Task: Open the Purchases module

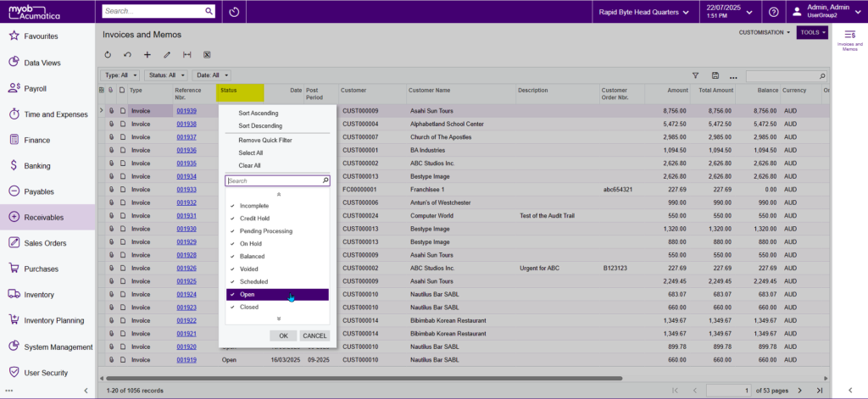Action: [41, 269]
